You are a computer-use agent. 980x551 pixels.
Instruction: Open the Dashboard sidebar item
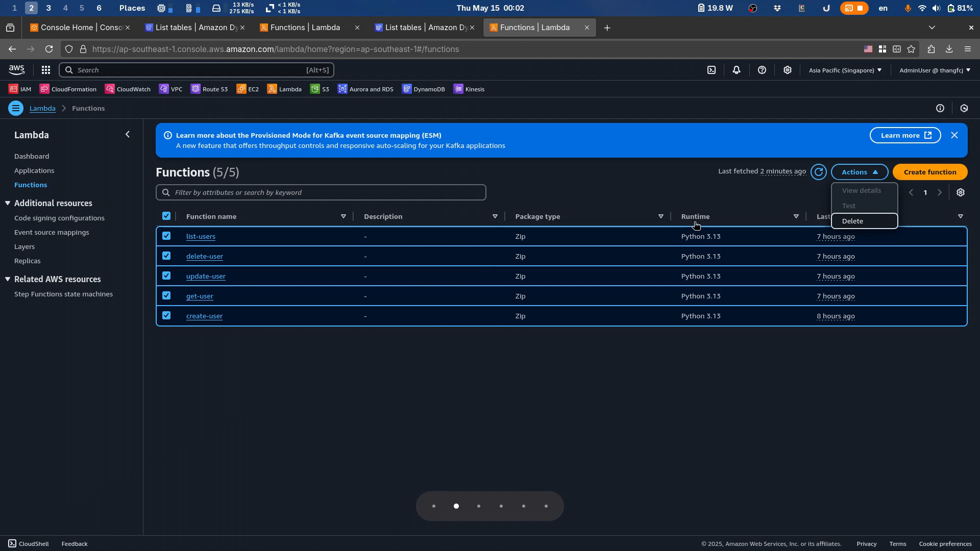point(32,156)
